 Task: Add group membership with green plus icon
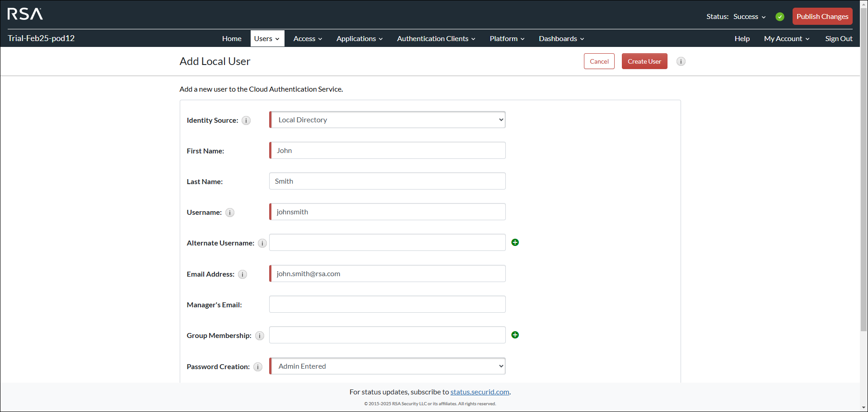[x=515, y=335]
